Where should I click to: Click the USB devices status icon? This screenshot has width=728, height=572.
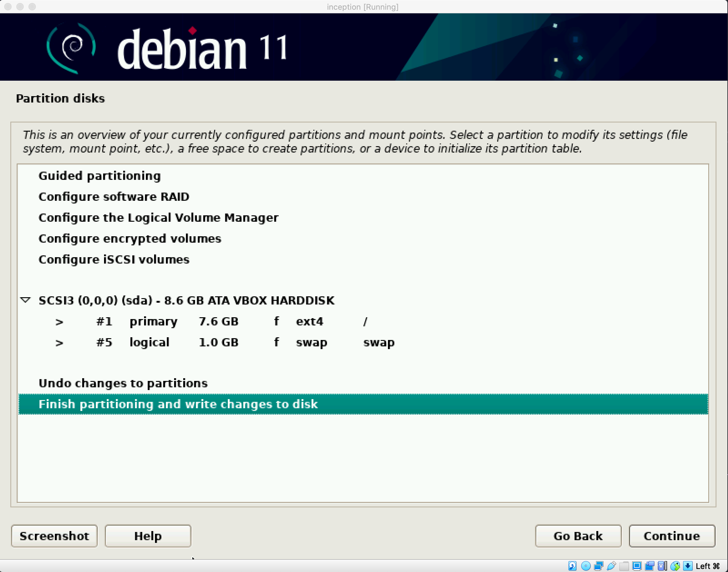point(611,566)
